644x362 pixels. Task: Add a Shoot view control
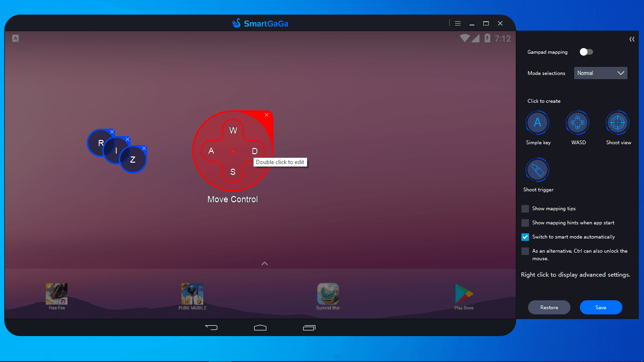618,122
